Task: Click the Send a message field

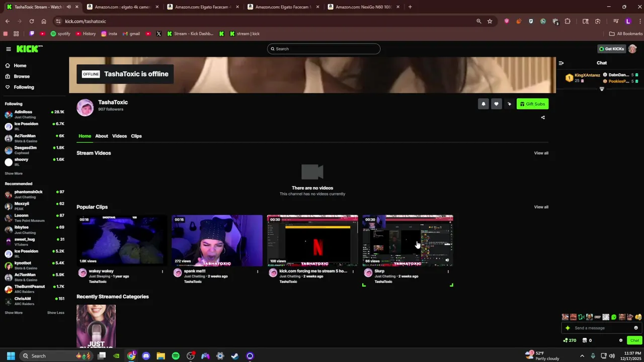Action: point(601,328)
